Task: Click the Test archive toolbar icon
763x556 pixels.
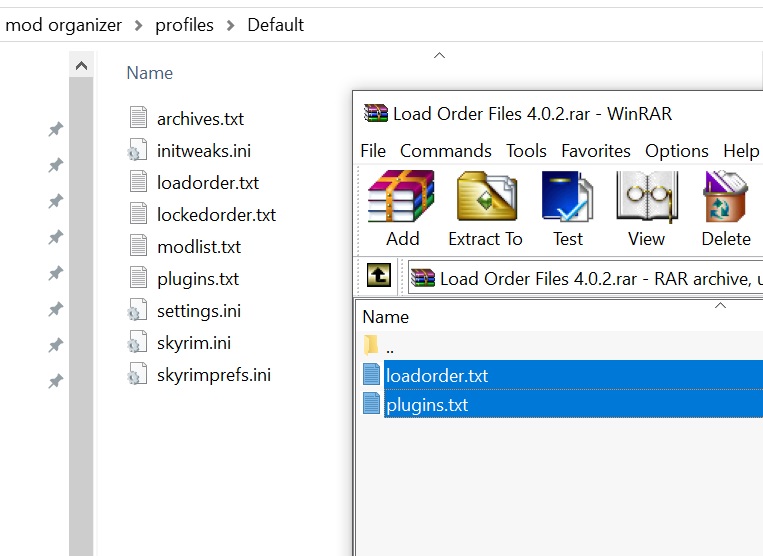Action: tap(567, 197)
